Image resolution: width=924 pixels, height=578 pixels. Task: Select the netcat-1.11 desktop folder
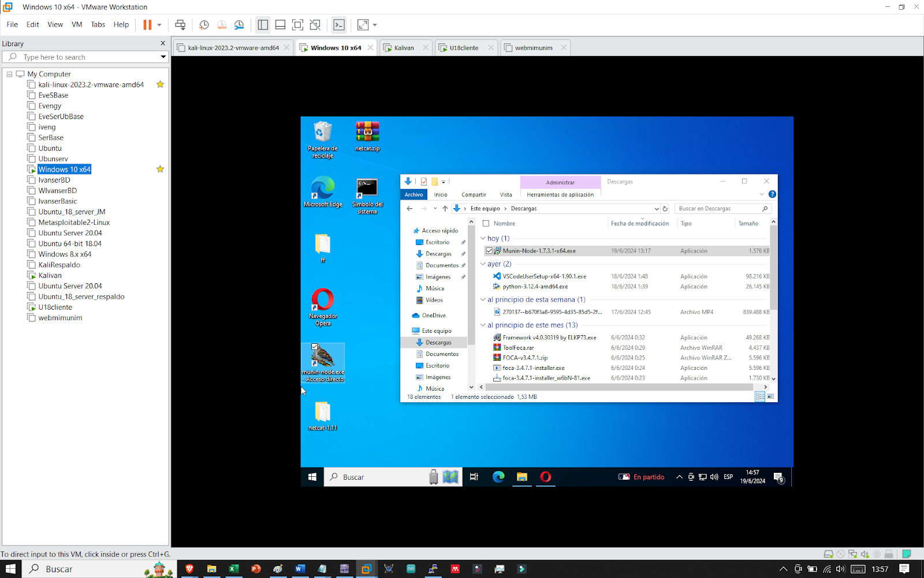coord(323,416)
